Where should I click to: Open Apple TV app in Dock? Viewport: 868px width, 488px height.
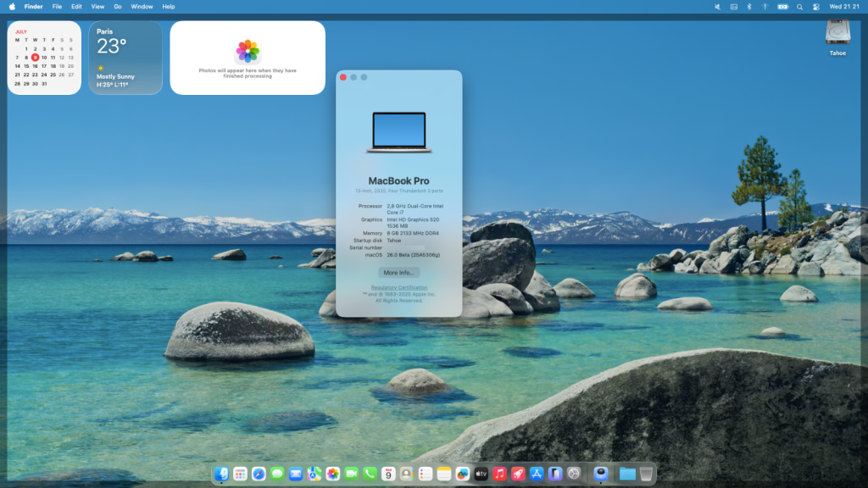pyautogui.click(x=481, y=474)
